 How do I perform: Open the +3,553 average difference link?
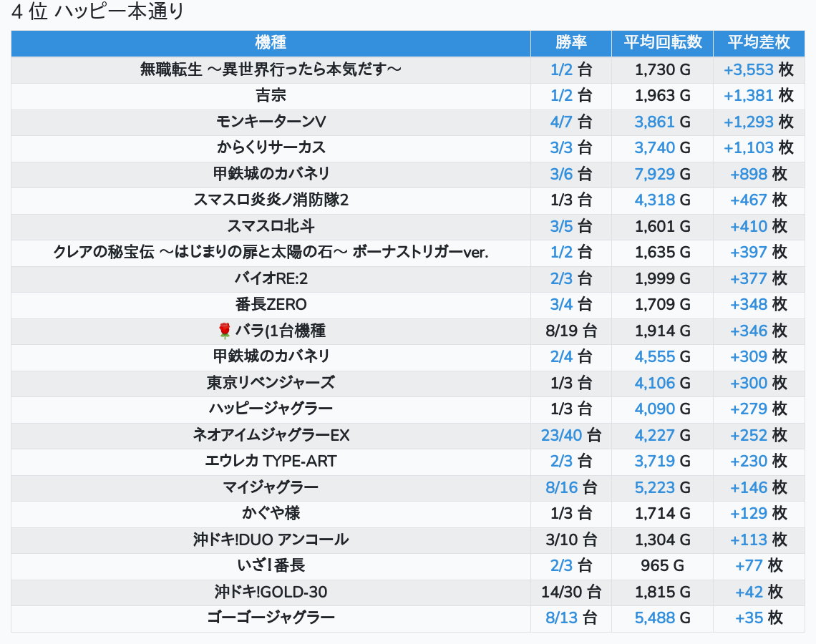click(748, 69)
